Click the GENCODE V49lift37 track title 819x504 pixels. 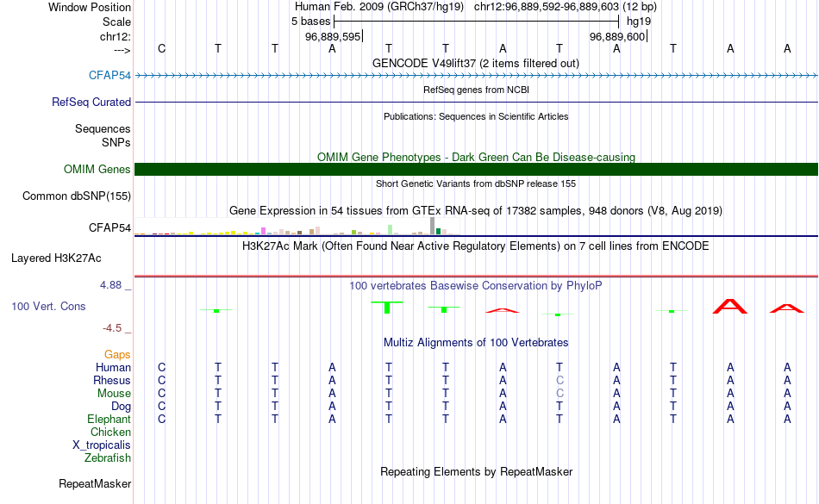point(476,63)
